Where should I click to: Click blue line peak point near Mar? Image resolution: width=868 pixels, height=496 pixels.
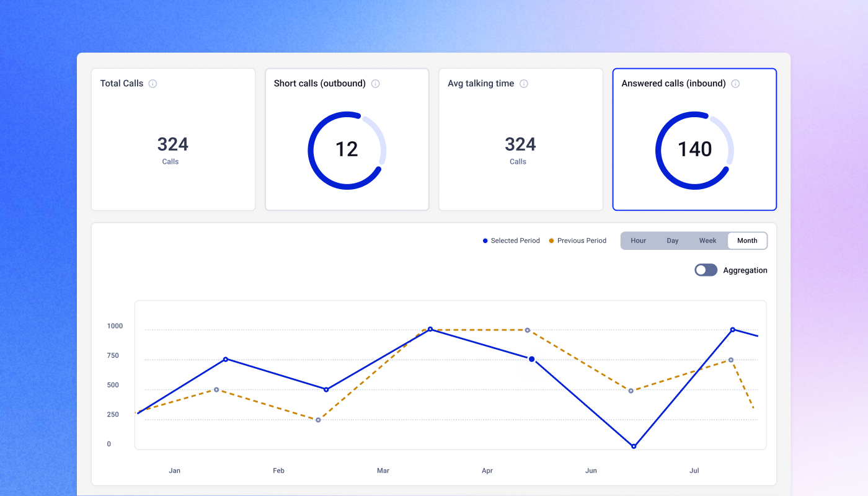click(430, 329)
